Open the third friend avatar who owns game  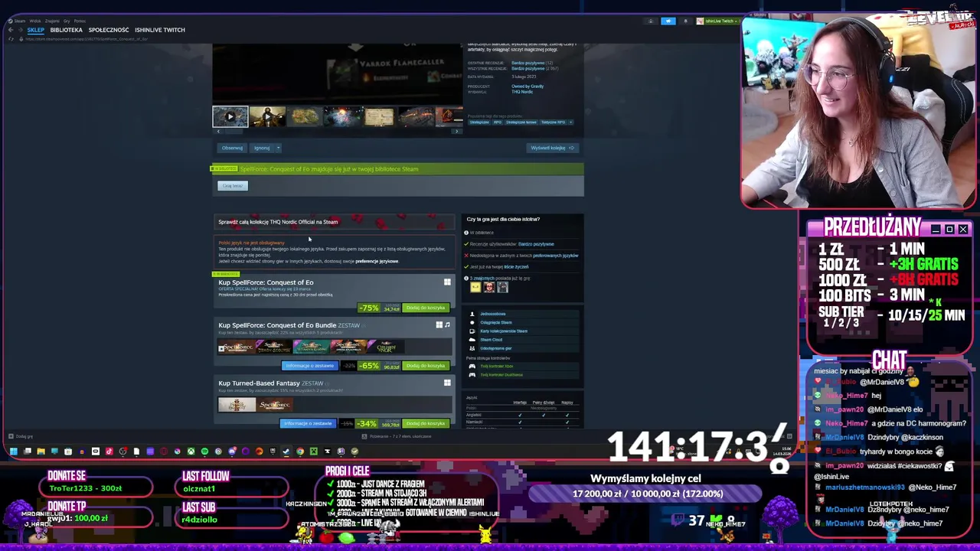[x=502, y=287]
